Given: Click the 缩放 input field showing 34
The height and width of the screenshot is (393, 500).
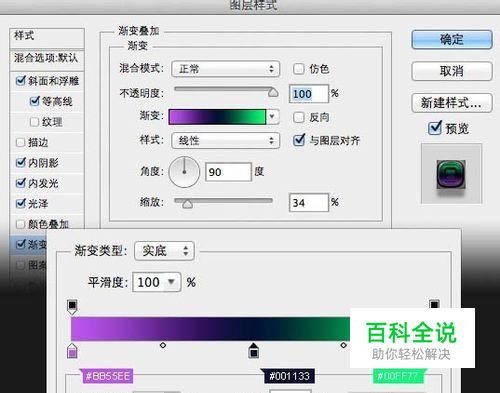Looking at the screenshot, I should click(x=309, y=202).
